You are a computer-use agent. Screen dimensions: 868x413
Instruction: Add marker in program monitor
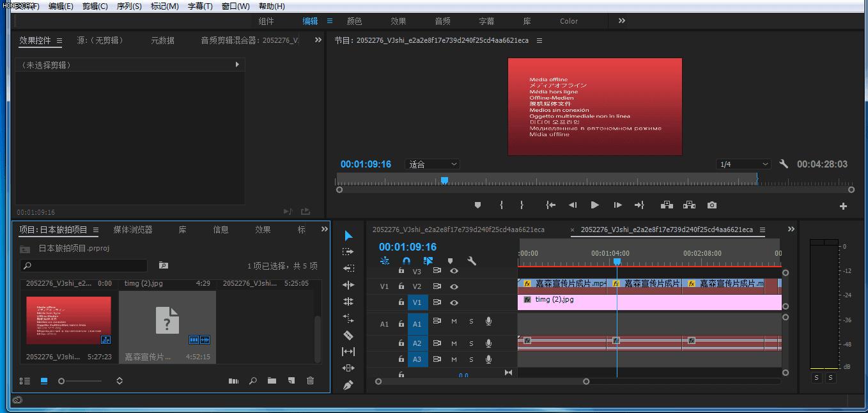477,205
